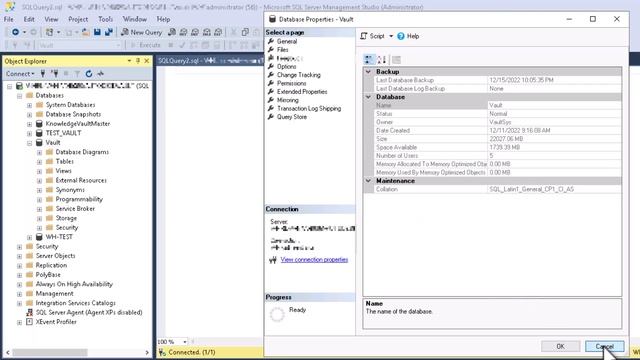The height and width of the screenshot is (360, 640).
Task: Select the Transaction Log Shipping page
Action: pos(309,109)
